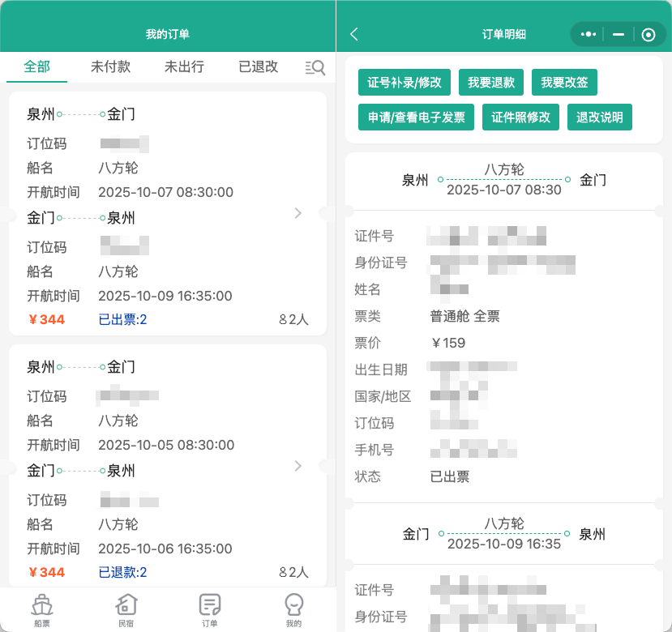Go back using the left arrow
This screenshot has height=632, width=672.
click(354, 34)
